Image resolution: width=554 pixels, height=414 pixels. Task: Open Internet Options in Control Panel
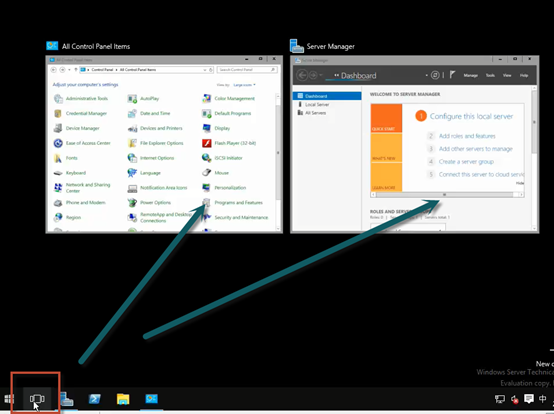(151, 158)
